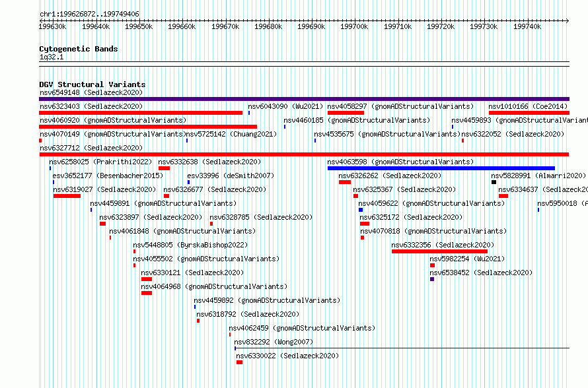This screenshot has width=588, height=388.
Task: Click nsv6332638 (Sedlazeck2020) label
Action: [x=209, y=162]
